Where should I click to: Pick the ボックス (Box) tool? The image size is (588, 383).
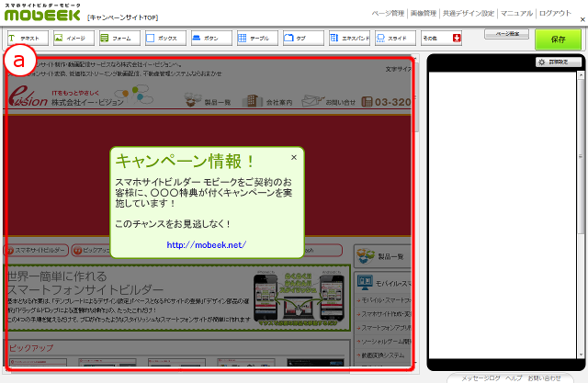point(165,39)
